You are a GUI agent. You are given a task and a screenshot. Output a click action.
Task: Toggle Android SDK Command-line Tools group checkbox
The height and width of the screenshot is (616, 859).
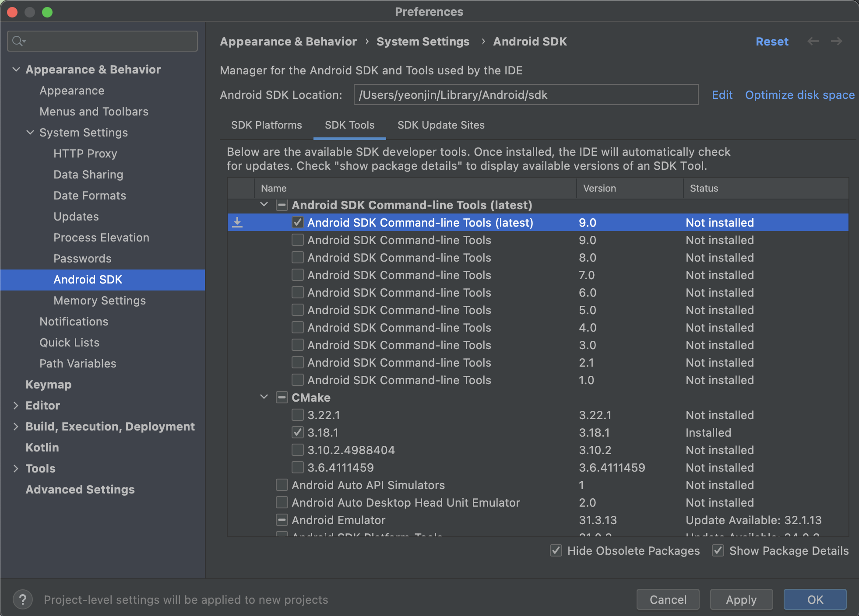(282, 205)
